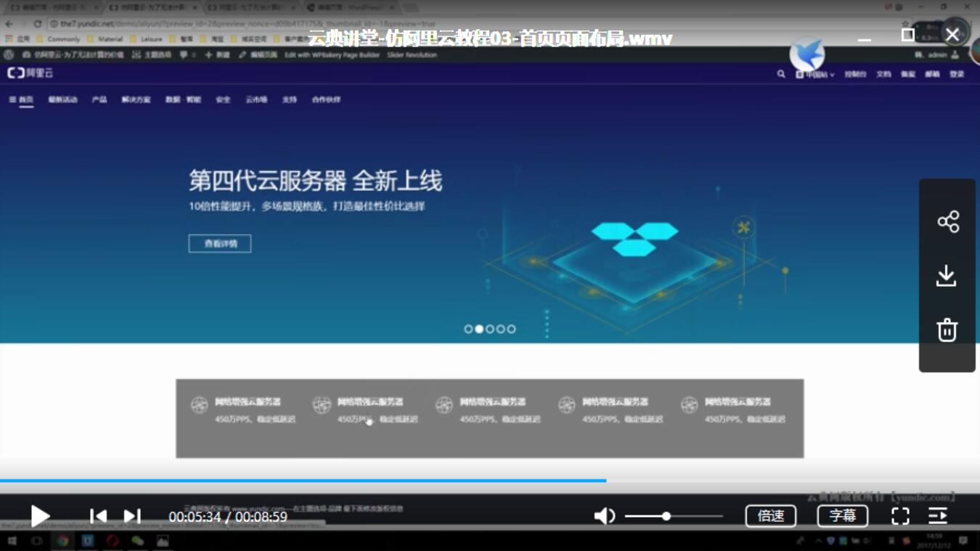Click the 00:05:34 / 00:08:59 time display
980x551 pixels.
[x=228, y=517]
